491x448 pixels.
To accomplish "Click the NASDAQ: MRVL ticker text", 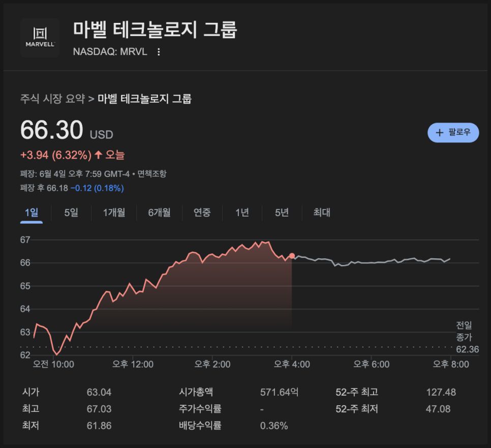I will pyautogui.click(x=110, y=52).
